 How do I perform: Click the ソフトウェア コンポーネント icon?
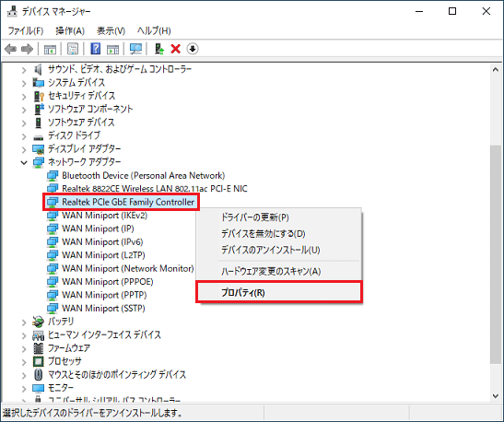click(39, 109)
